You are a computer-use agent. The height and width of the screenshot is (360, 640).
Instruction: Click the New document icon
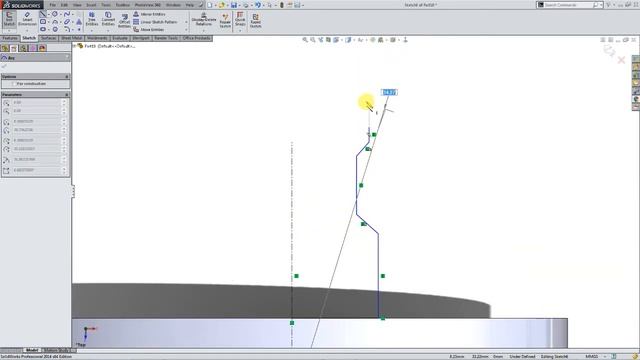[x=210, y=5]
